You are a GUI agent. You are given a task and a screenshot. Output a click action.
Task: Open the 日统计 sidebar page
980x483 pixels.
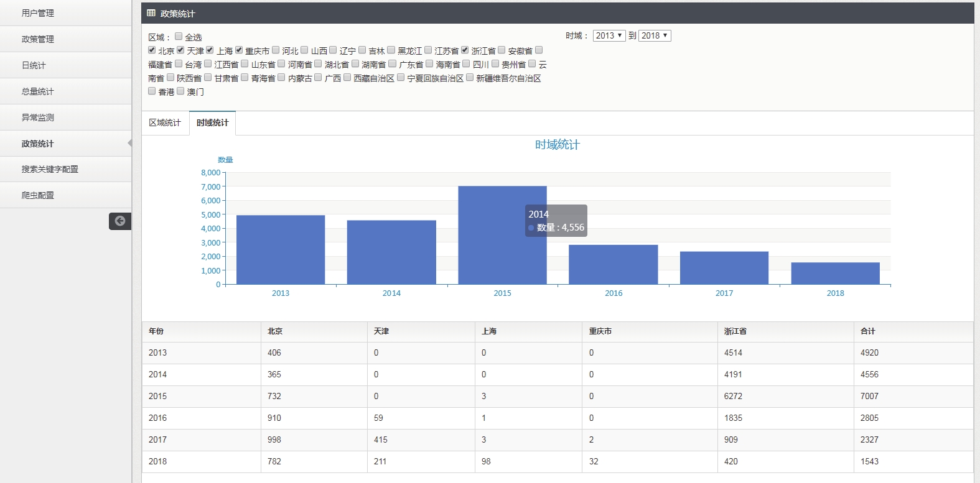pyautogui.click(x=66, y=65)
